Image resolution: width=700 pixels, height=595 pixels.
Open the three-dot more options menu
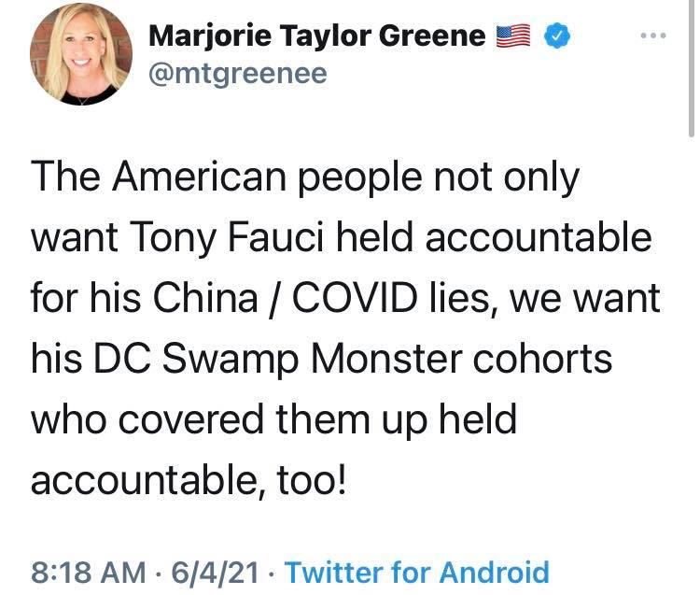653,35
